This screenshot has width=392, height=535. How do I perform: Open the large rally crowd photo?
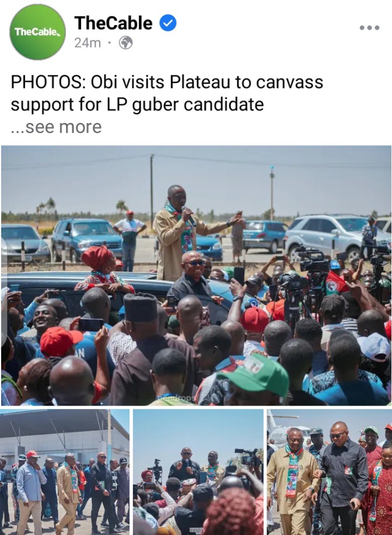tap(196, 276)
